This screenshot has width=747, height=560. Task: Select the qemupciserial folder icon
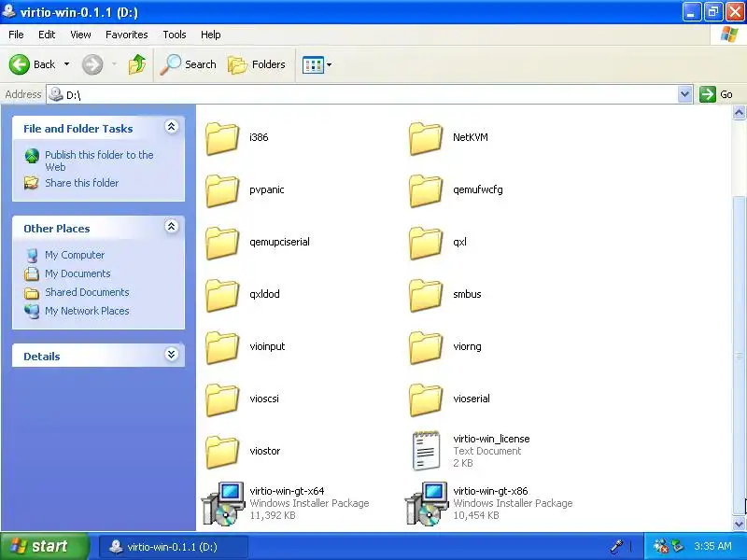(222, 243)
